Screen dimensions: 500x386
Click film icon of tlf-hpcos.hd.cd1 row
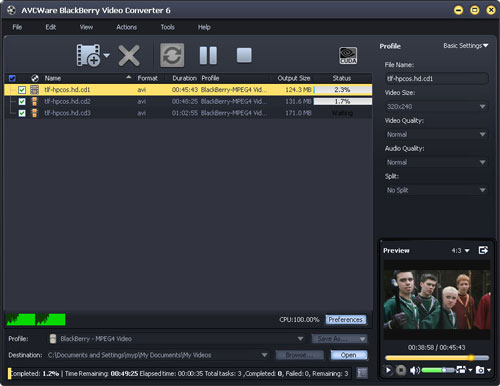(34, 90)
